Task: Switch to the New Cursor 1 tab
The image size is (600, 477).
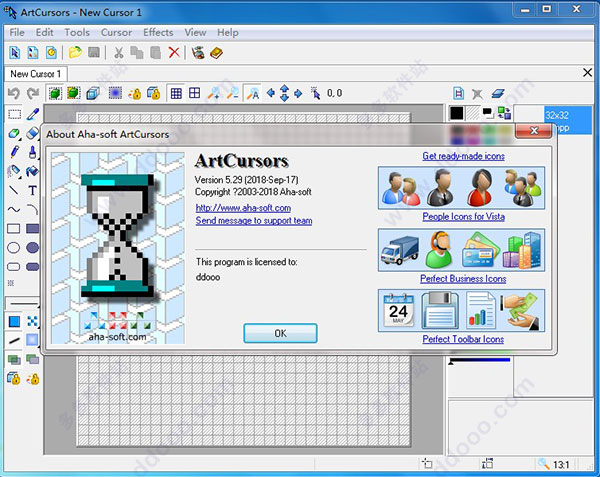Action: [36, 74]
